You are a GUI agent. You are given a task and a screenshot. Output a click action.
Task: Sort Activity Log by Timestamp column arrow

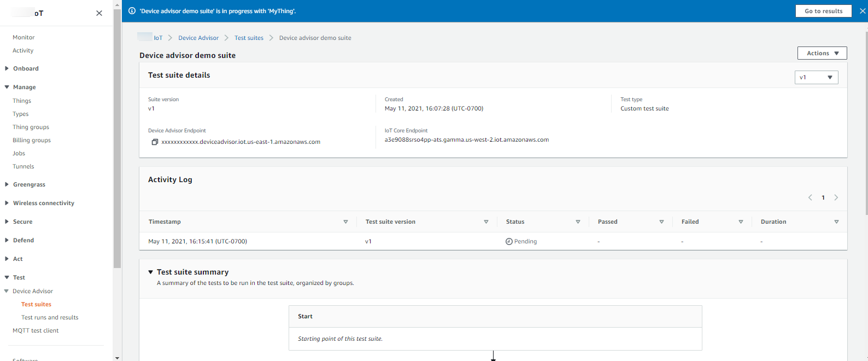click(x=345, y=222)
